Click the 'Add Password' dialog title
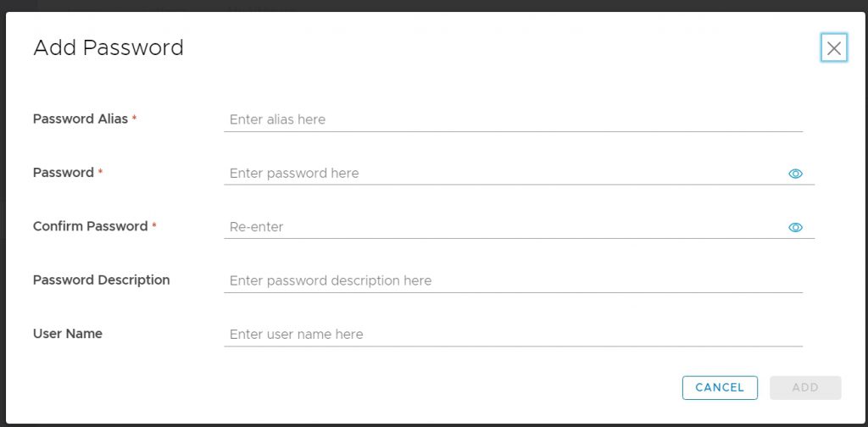Viewport: 868px width, 427px height. [x=108, y=47]
